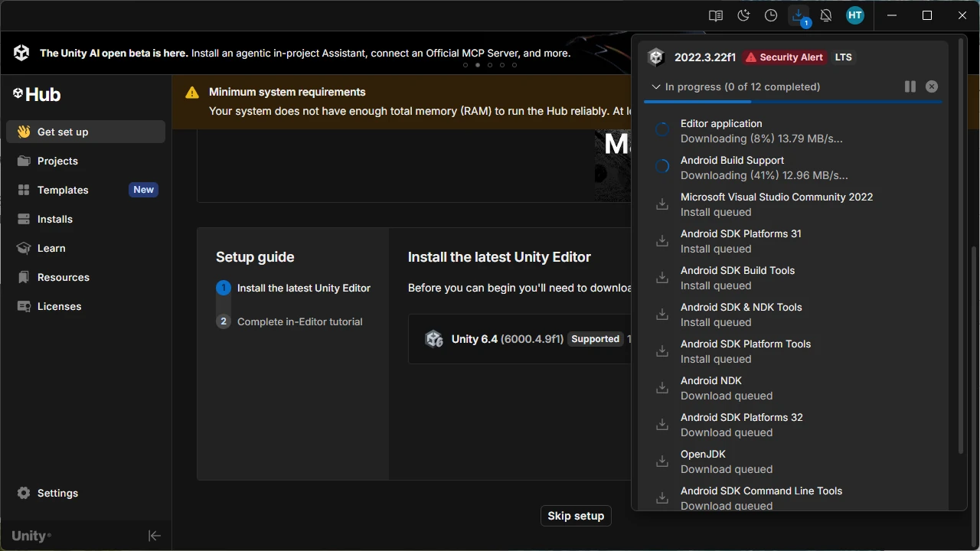Open the clock history icon in title bar

pos(771,15)
